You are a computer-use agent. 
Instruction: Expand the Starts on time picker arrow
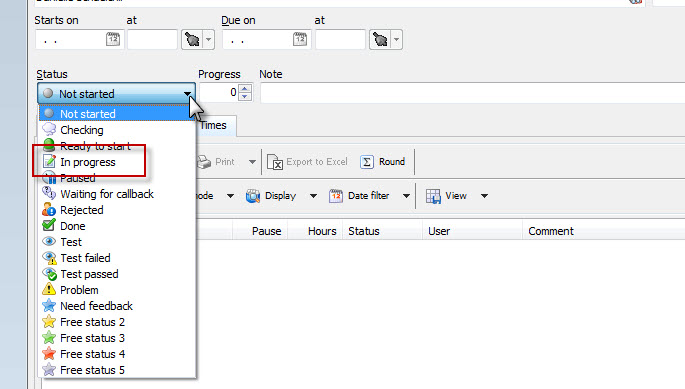point(209,40)
